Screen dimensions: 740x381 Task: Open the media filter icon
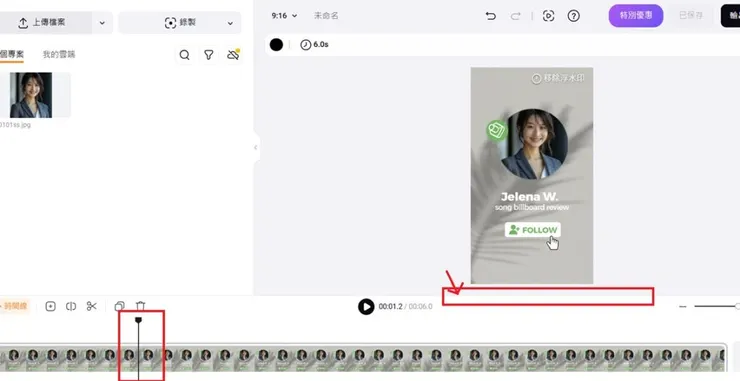point(209,55)
